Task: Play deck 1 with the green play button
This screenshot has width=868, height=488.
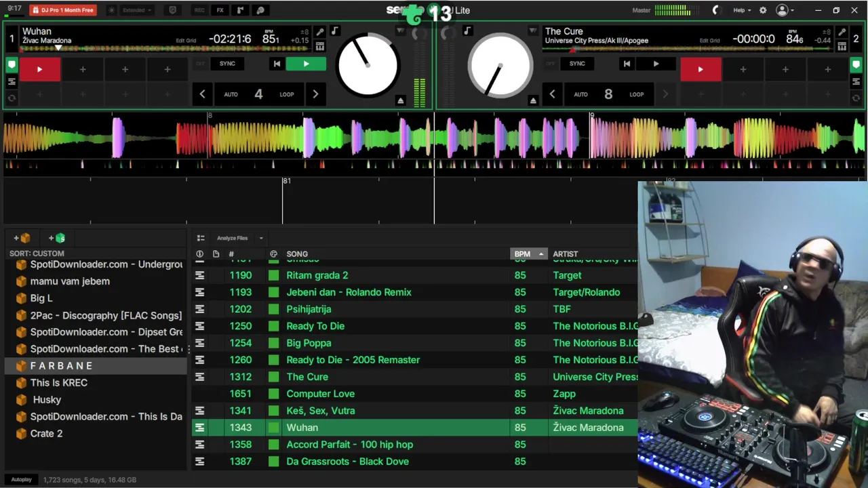Action: (x=306, y=64)
